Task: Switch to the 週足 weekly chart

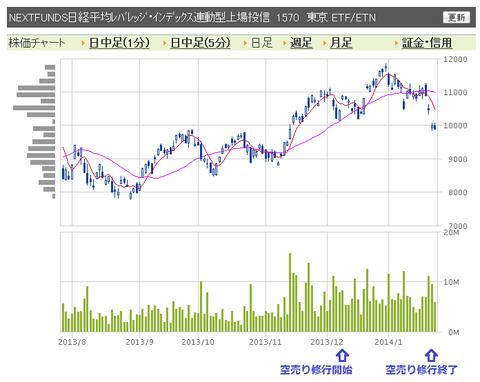Action: tap(301, 43)
